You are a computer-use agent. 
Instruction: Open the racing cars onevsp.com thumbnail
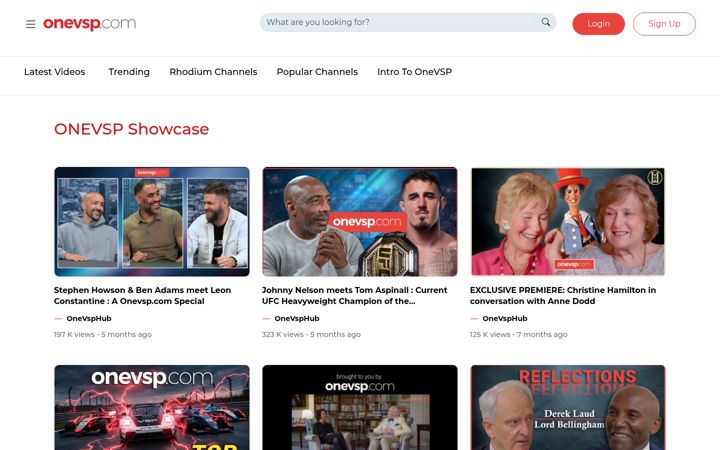tap(152, 407)
